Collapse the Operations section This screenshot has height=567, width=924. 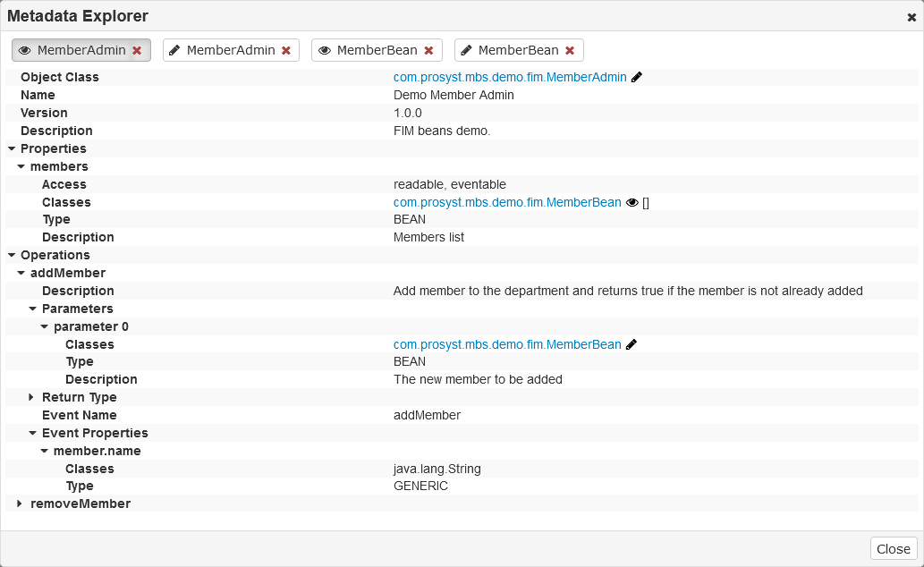pos(12,256)
